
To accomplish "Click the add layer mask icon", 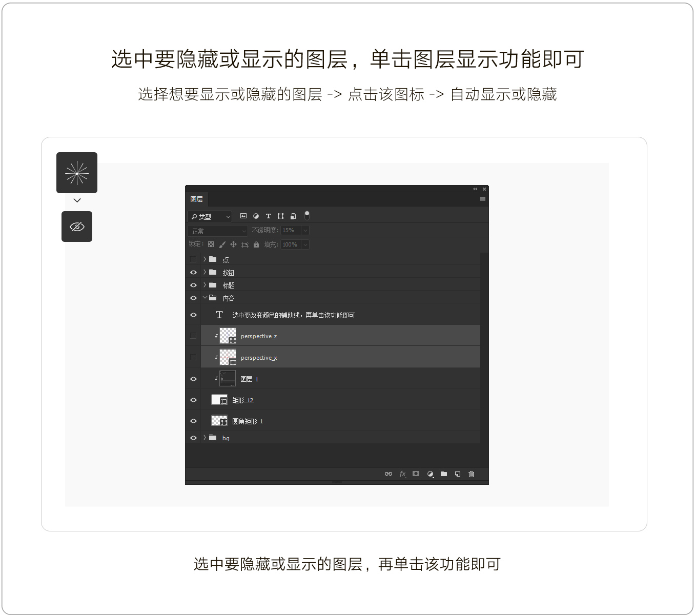I will pos(416,474).
